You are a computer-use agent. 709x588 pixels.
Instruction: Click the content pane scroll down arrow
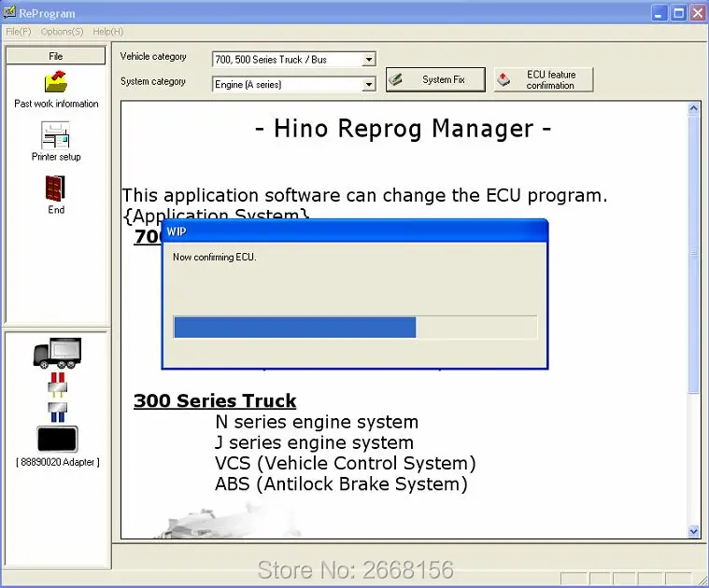click(x=694, y=532)
